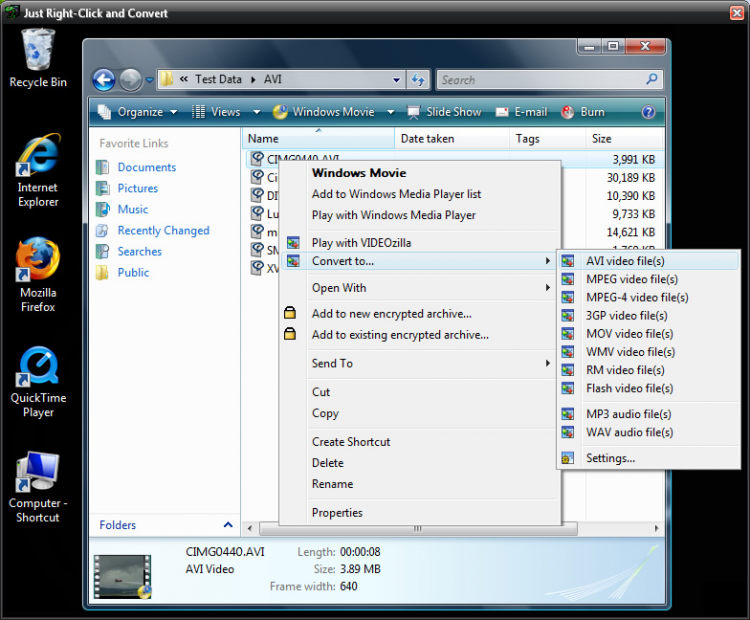The height and width of the screenshot is (620, 750).
Task: Select Play with Windows Media Player
Action: point(394,215)
